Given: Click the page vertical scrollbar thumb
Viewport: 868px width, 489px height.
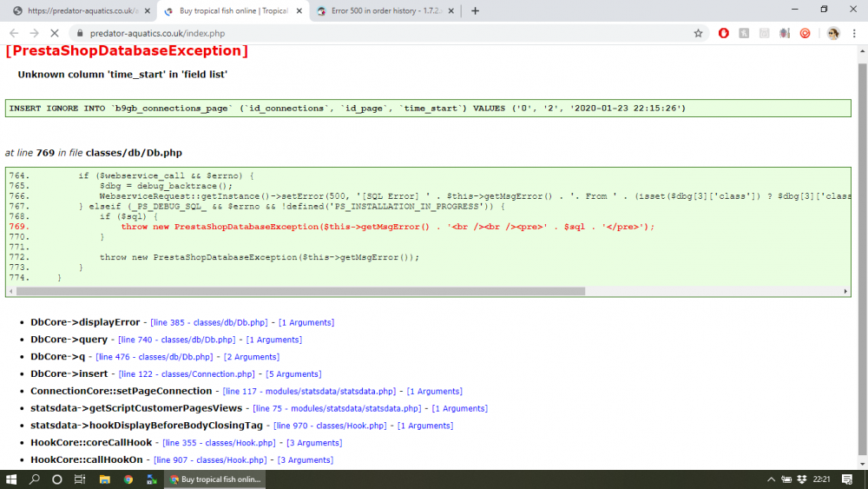Looking at the screenshot, I should tap(862, 257).
